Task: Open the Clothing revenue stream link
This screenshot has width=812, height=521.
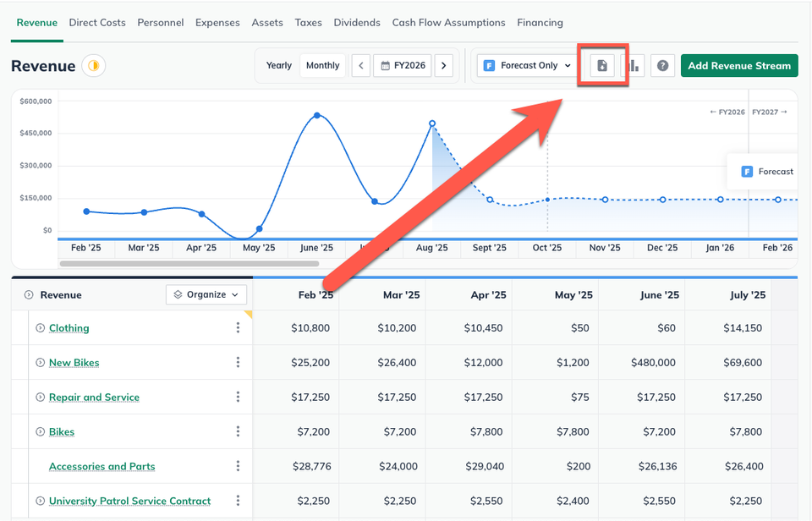Action: coord(69,328)
